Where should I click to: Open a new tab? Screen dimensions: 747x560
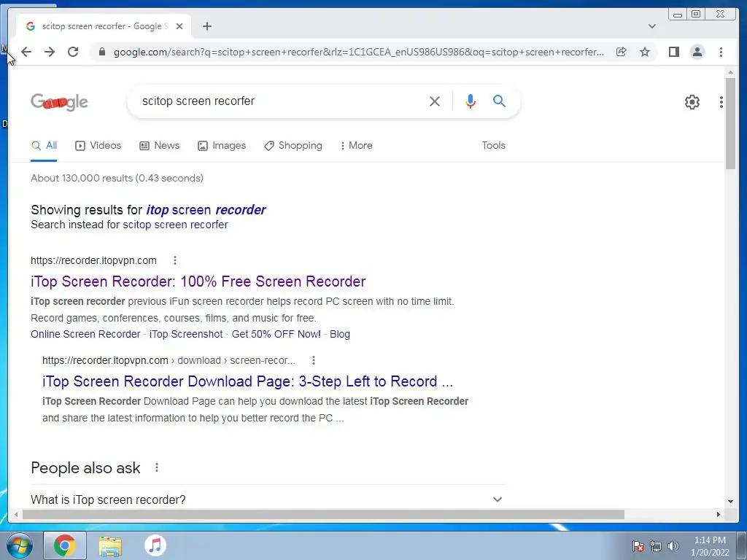pyautogui.click(x=206, y=27)
